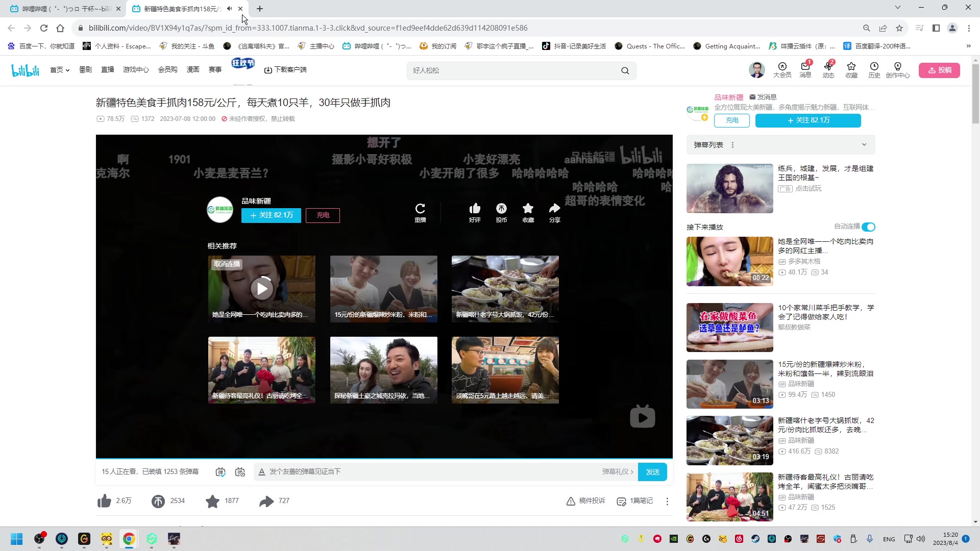Screen dimensions: 980x551
Task: Mute the tab via speaker icon on active tab
Action: (x=229, y=9)
